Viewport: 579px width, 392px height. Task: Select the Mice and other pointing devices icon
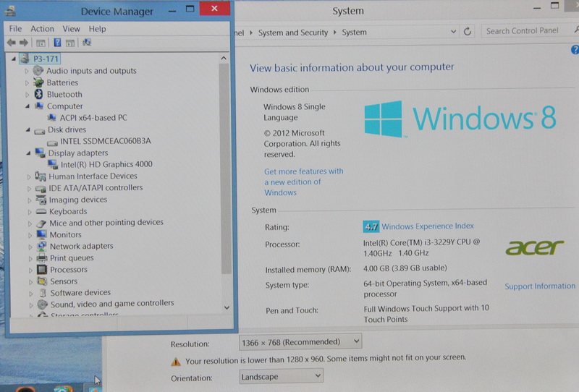41,223
